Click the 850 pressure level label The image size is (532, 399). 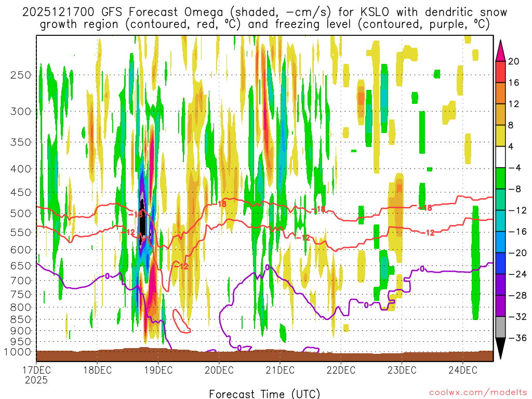click(x=21, y=320)
